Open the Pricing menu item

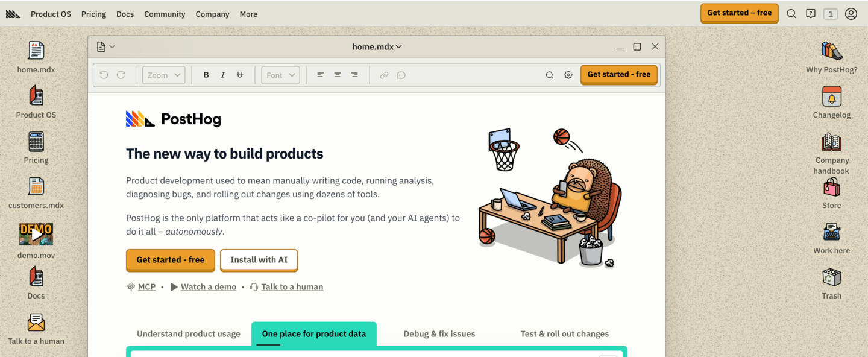point(93,14)
